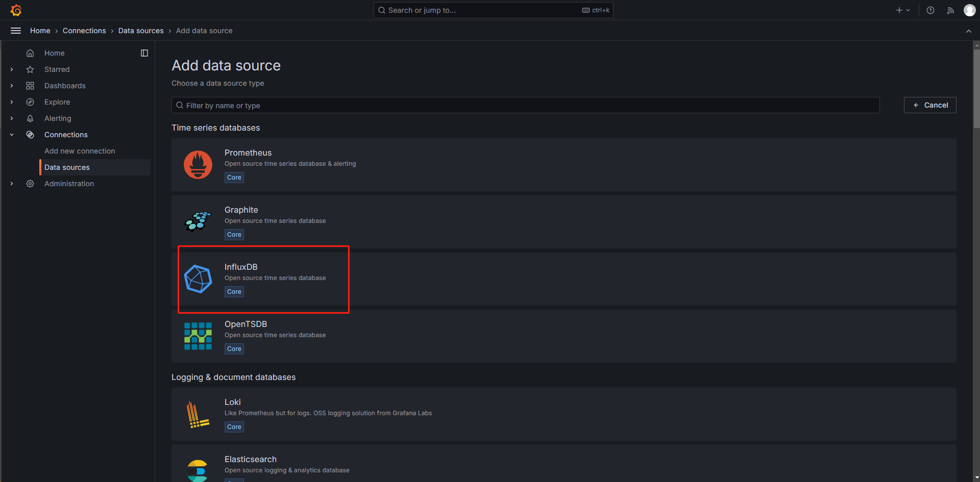
Task: Click the InfluxDB polyhedron logo
Action: coord(198,279)
